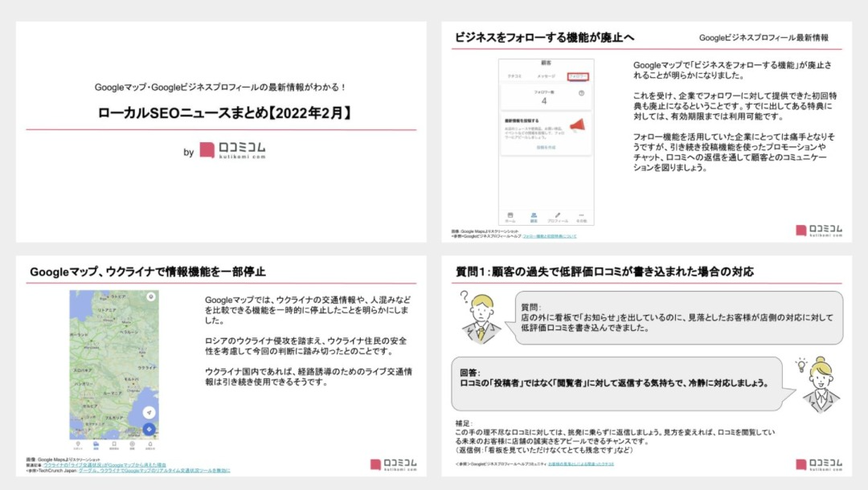Click the プロフィール pencil icon
The height and width of the screenshot is (490, 868).
point(556,213)
